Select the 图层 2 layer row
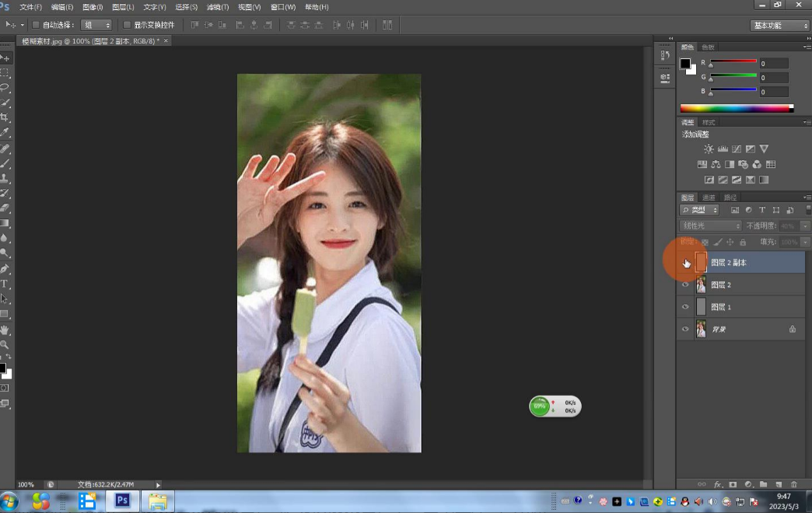Screen dimensions: 812x513 pyautogui.click(x=741, y=284)
